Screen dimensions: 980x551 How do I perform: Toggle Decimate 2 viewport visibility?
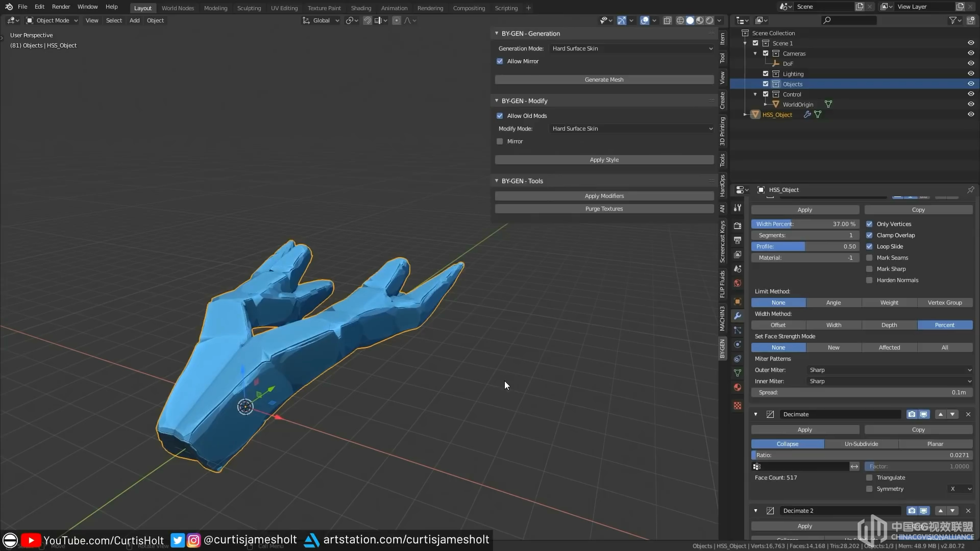(924, 511)
